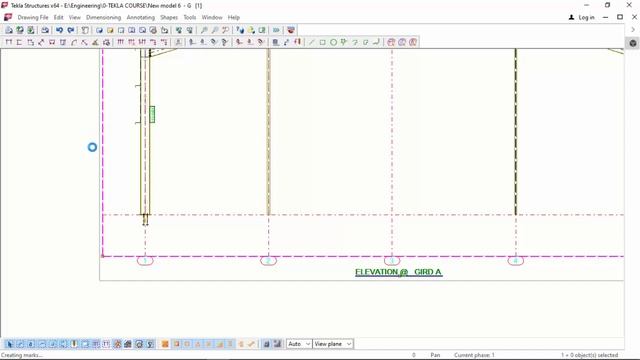Toggle the select-all arrow switch in the bottom toolbar
Image resolution: width=640 pixels, height=360 pixels.
tap(10, 344)
